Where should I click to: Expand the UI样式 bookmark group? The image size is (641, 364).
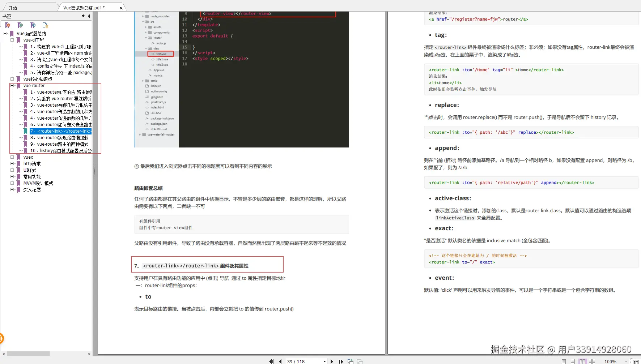coord(12,170)
